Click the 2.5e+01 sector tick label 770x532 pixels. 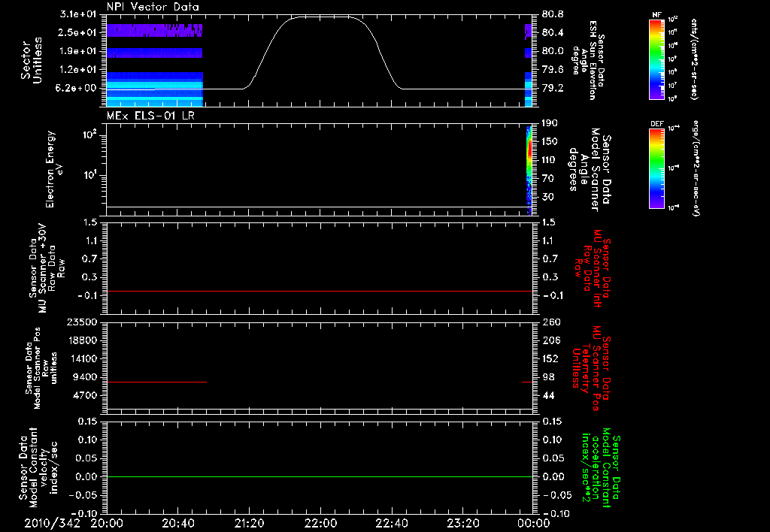pos(78,32)
